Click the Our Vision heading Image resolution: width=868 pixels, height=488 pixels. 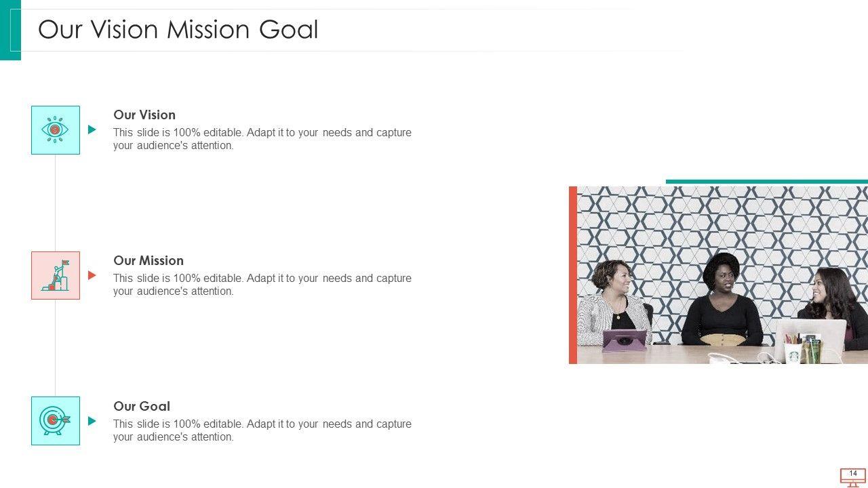point(144,115)
